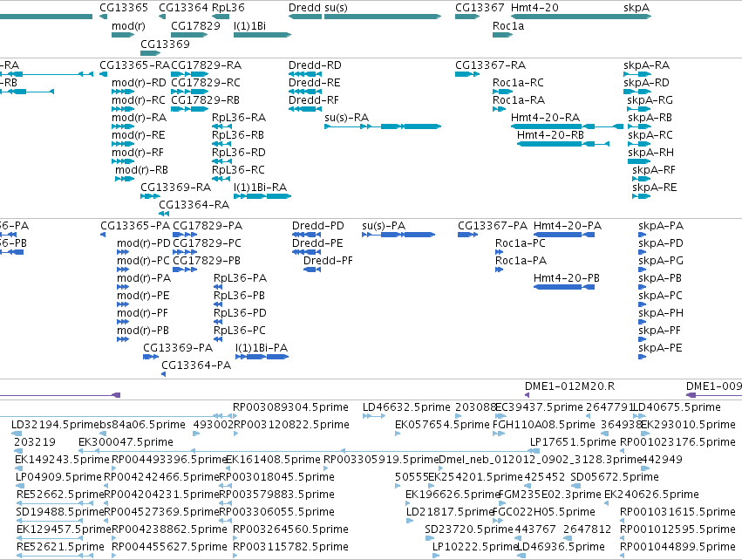Select EST LD40675.5prime
742x560 pixels.
point(677,407)
